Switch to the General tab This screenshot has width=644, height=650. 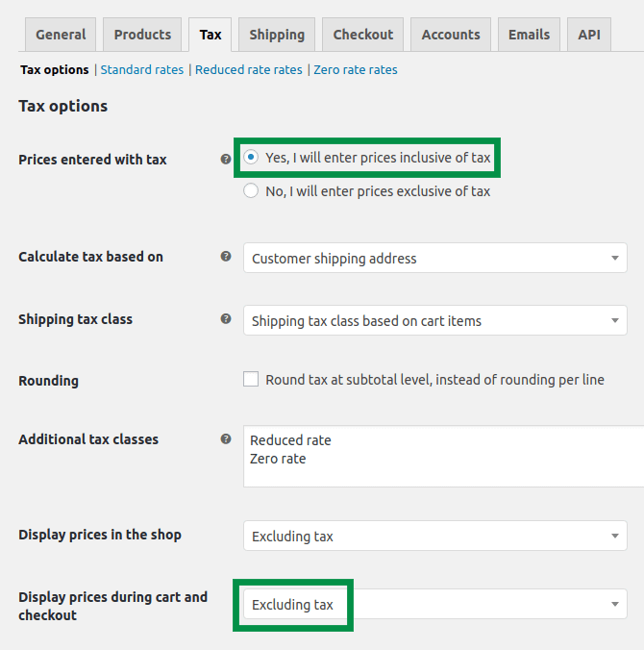pyautogui.click(x=61, y=35)
